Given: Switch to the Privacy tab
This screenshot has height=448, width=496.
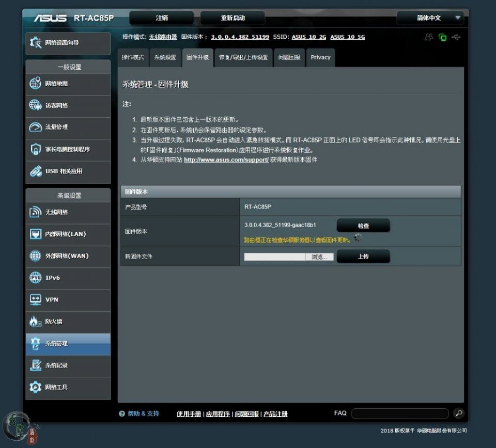Looking at the screenshot, I should [320, 57].
